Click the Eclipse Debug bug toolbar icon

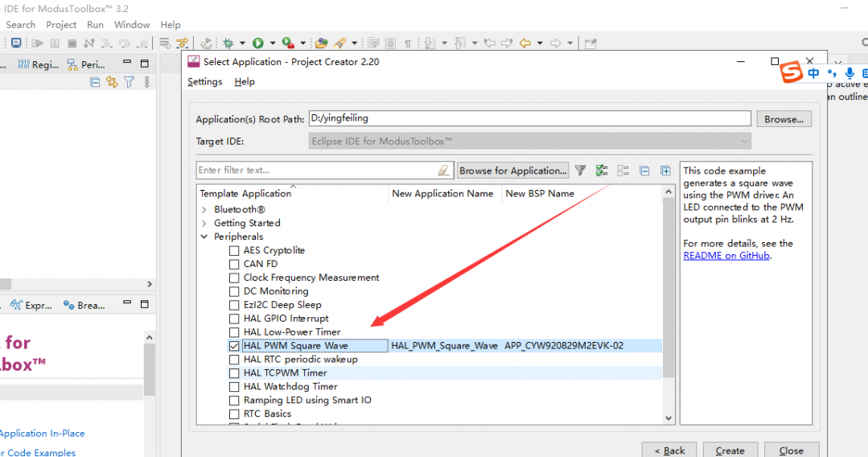click(x=228, y=43)
